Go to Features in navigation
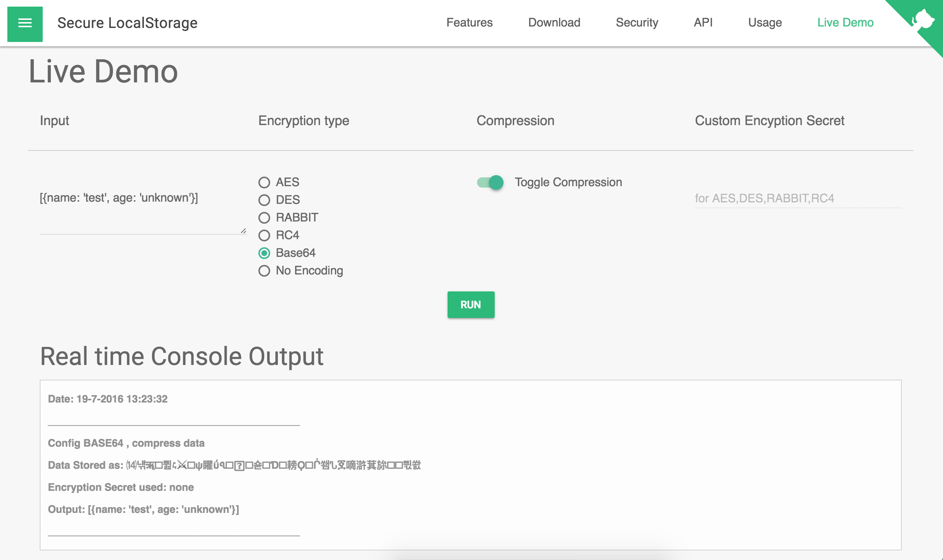The height and width of the screenshot is (560, 943). click(x=469, y=23)
